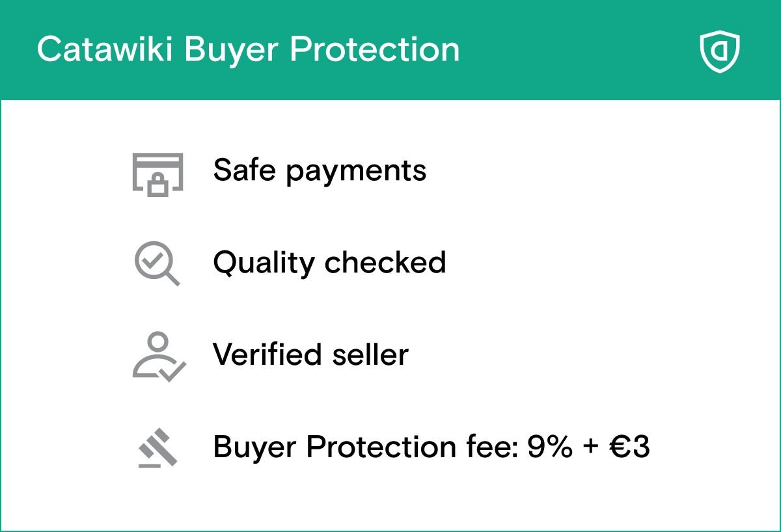781x532 pixels.
Task: Click the person's head in seller icon
Action: click(157, 342)
